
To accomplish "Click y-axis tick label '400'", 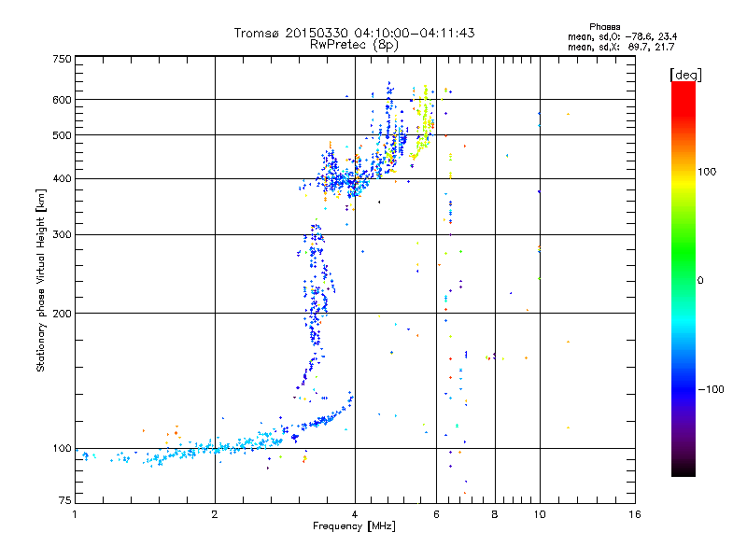I will click(62, 179).
